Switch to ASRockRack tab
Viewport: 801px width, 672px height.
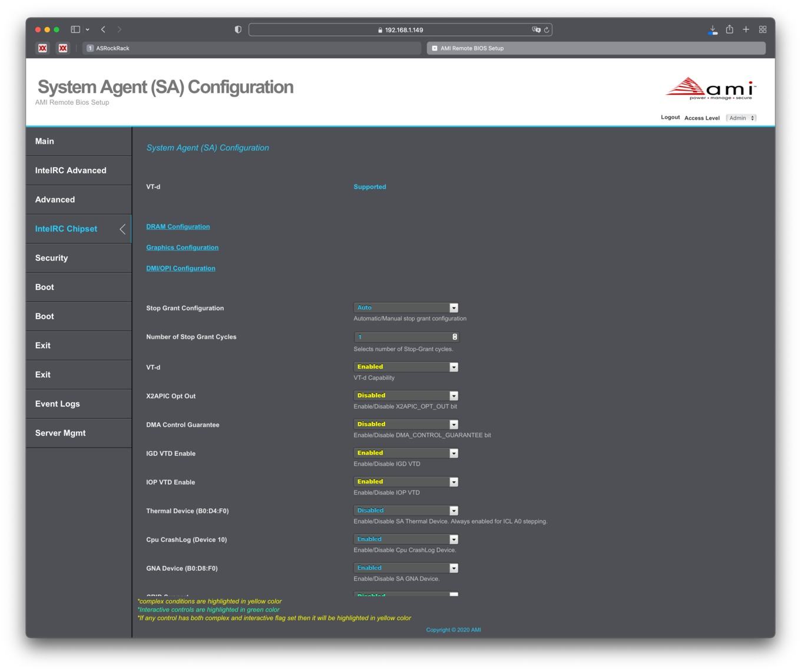252,48
